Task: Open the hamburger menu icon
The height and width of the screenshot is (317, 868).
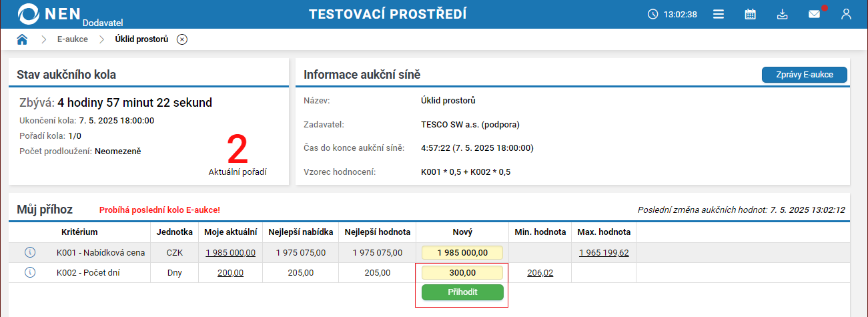Action: pos(718,14)
